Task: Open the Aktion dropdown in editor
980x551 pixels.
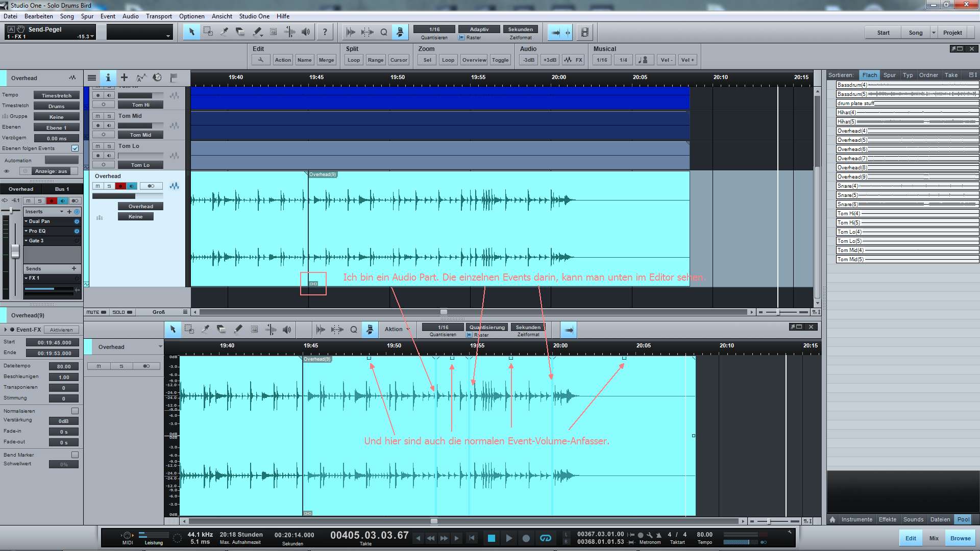Action: click(397, 330)
